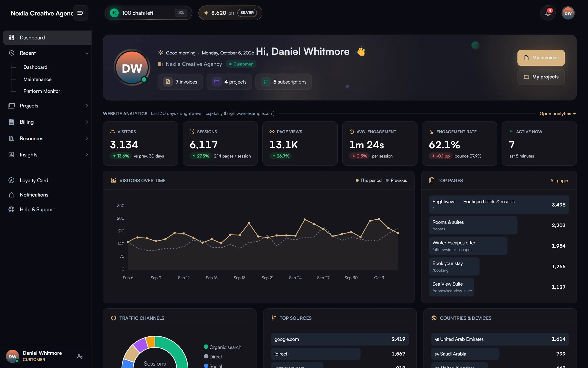
Task: Click the Insights chart icon in sidebar
Action: (11, 155)
